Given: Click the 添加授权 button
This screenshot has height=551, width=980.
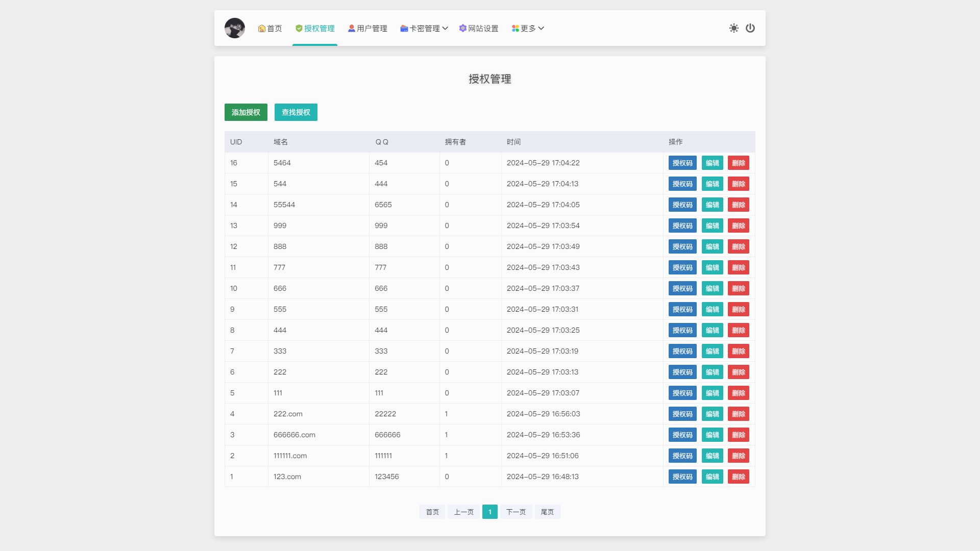Looking at the screenshot, I should click(x=246, y=112).
